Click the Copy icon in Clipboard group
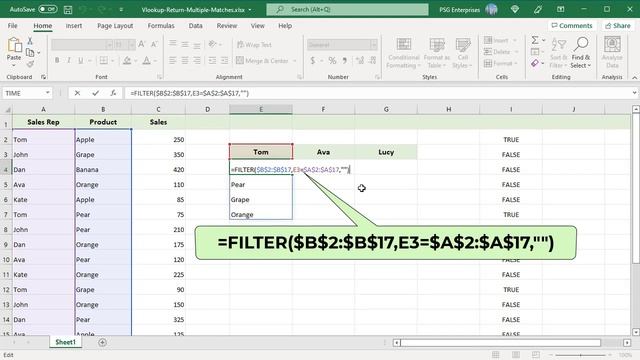The width and height of the screenshot is (640, 360). pos(30,53)
